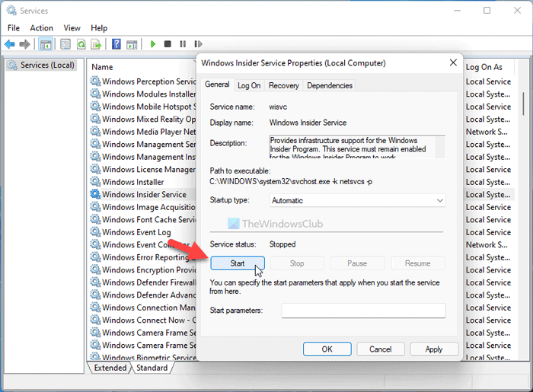Click the Forward arrow toolbar icon

tap(25, 44)
